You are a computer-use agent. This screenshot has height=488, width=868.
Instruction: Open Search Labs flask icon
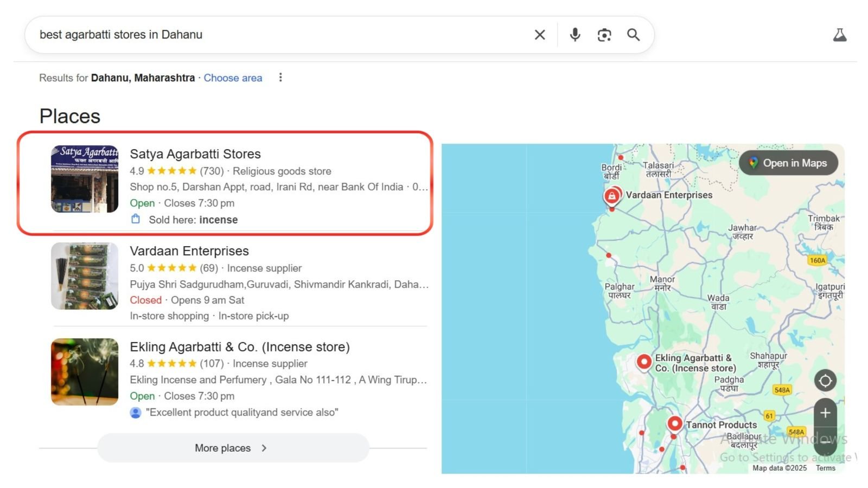tap(839, 35)
